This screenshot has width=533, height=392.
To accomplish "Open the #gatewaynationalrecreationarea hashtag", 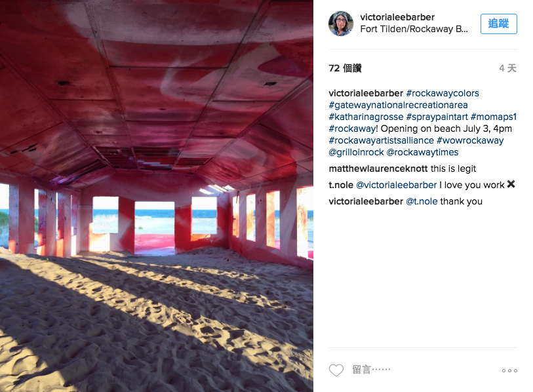I will click(x=398, y=105).
